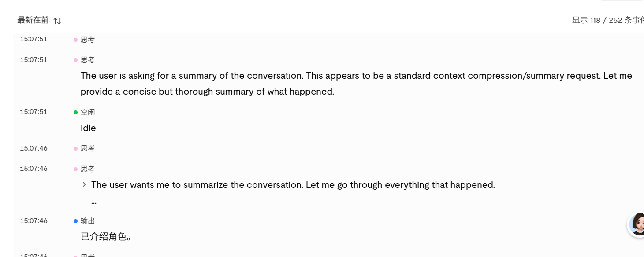Click the 显示 118 / 252 条事件 counter

608,20
